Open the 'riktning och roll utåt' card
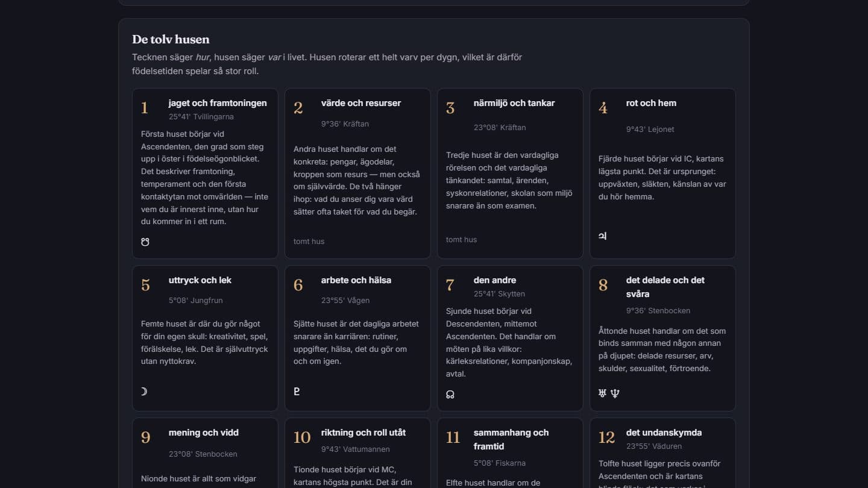This screenshot has height=488, width=868. (357, 453)
